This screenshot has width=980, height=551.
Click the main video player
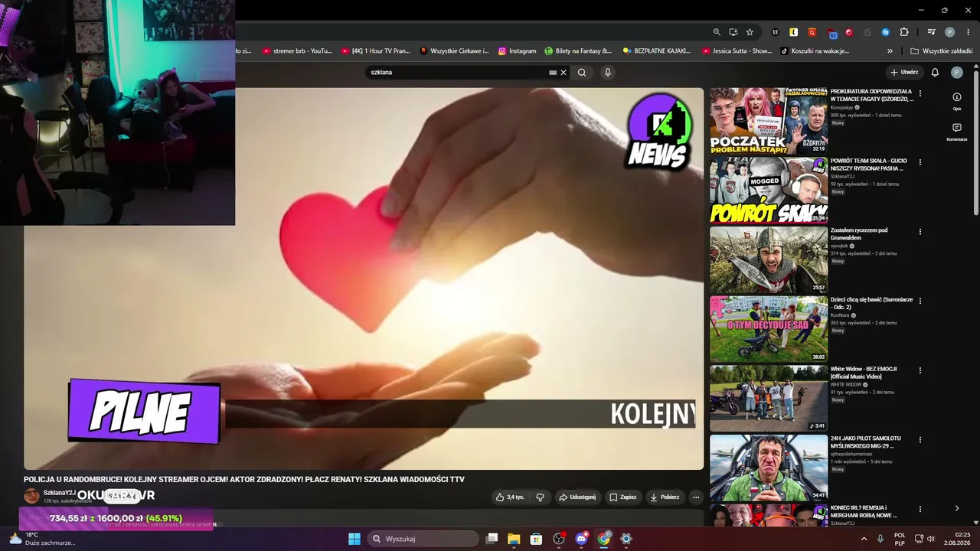[364, 279]
